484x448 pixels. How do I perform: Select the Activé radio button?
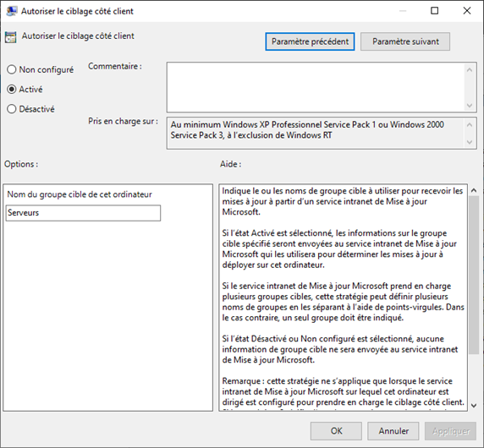(x=11, y=89)
